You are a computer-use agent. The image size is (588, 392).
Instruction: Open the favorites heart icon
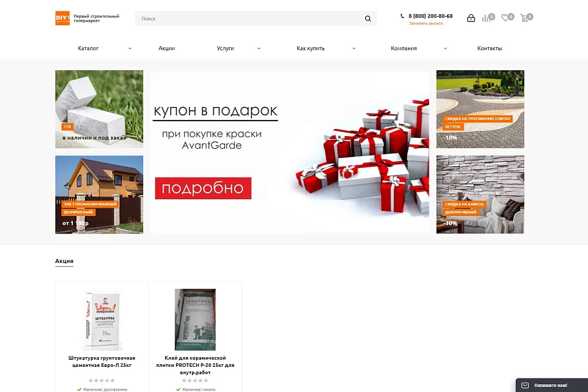pyautogui.click(x=505, y=17)
